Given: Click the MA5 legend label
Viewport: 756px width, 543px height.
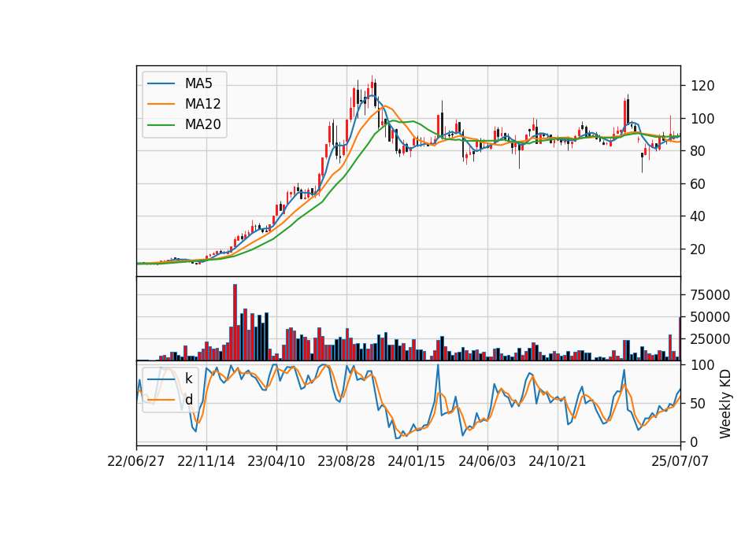Looking at the screenshot, I should [x=198, y=83].
